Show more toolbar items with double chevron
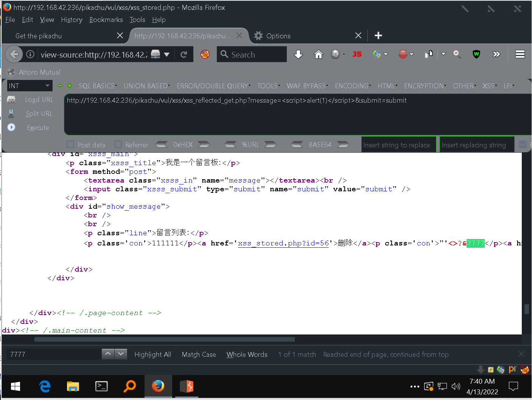 496,55
